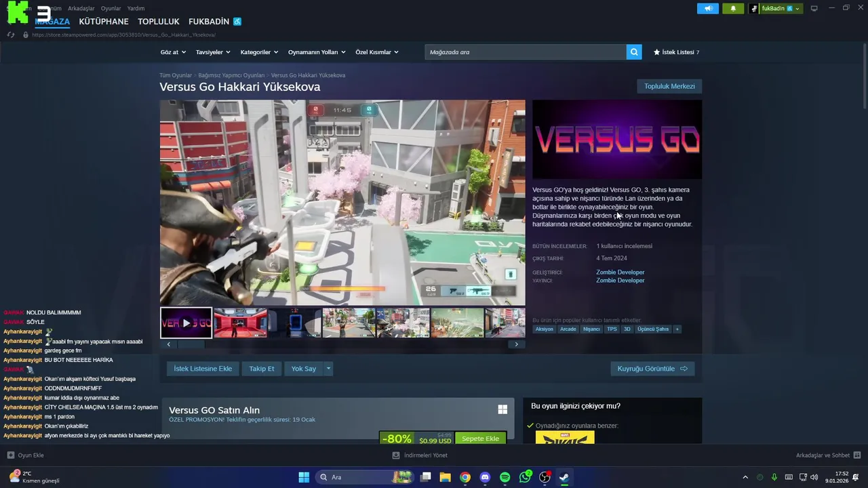Open the Arkadaşlar menu
This screenshot has width=868, height=488.
81,9
